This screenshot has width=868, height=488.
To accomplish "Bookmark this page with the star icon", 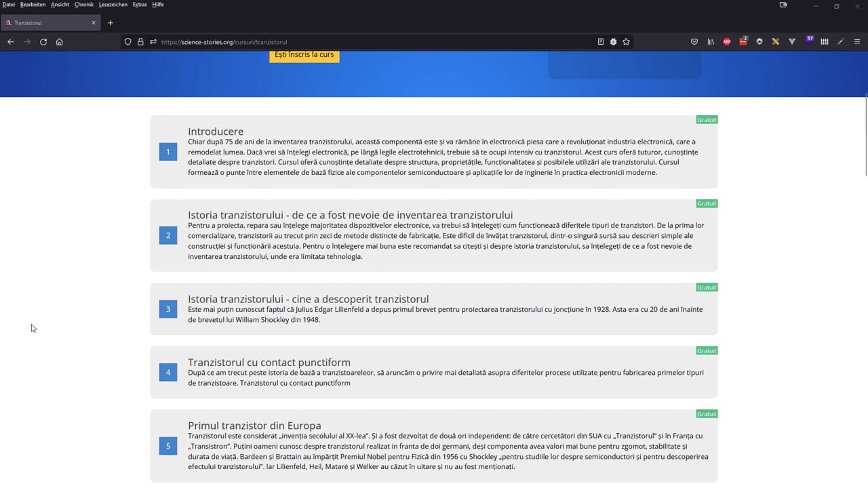I will [x=626, y=42].
